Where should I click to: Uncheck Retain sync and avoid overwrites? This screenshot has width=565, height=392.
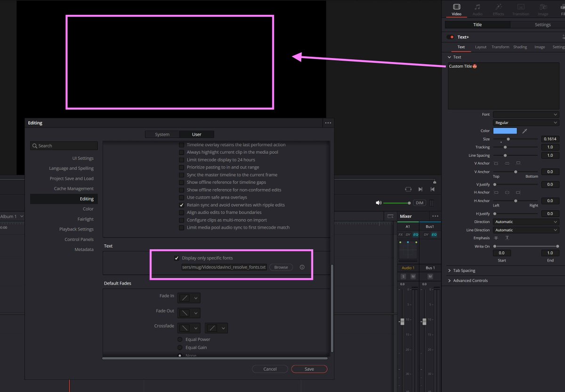(181, 205)
